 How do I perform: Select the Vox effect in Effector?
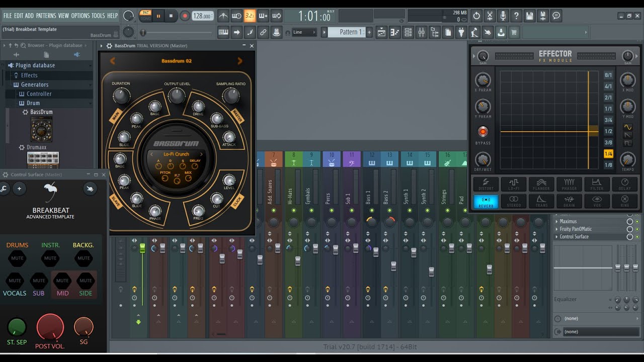[597, 201]
